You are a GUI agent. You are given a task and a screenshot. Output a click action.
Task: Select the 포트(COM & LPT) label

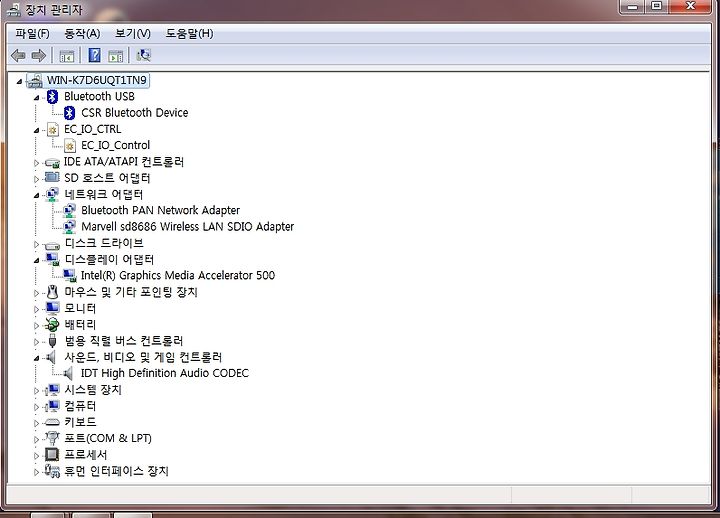click(107, 438)
